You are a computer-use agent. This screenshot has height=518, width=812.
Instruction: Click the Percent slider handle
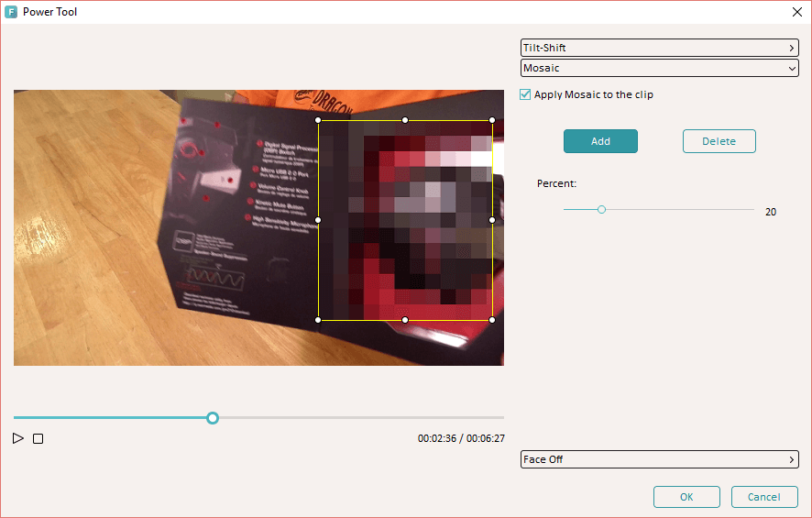click(x=601, y=210)
